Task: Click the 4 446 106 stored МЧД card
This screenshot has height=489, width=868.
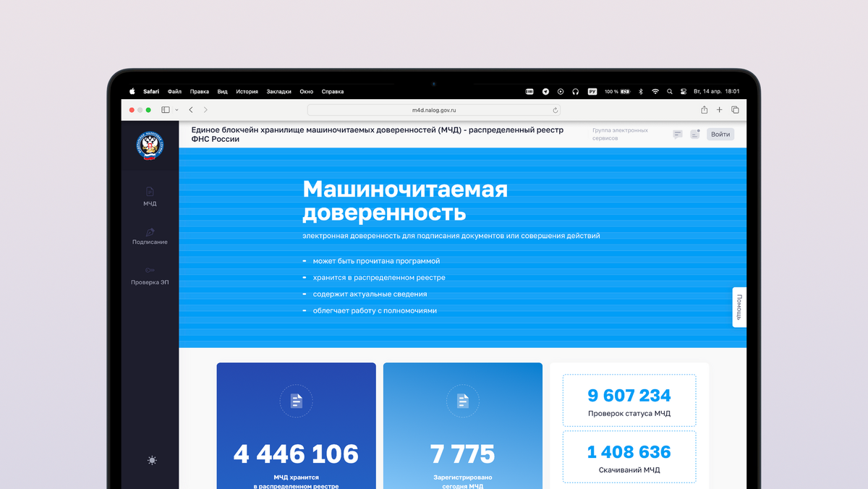Action: [x=296, y=425]
